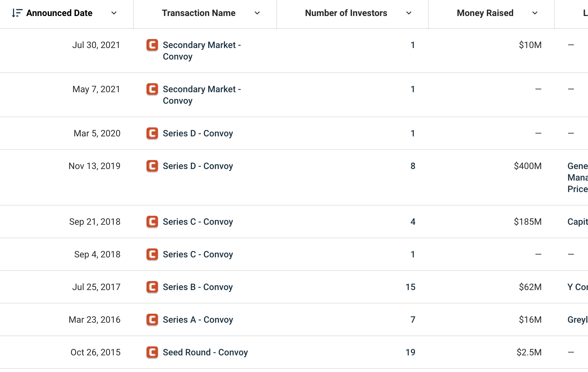Expand the Money Raised column chevron
The width and height of the screenshot is (588, 372).
pos(535,13)
